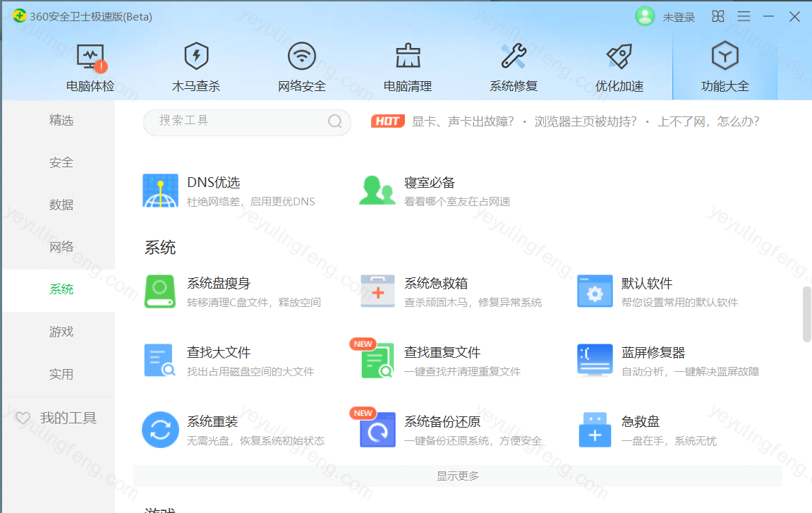This screenshot has width=812, height=513.
Task: Click the 系统重装 title text
Action: (212, 421)
